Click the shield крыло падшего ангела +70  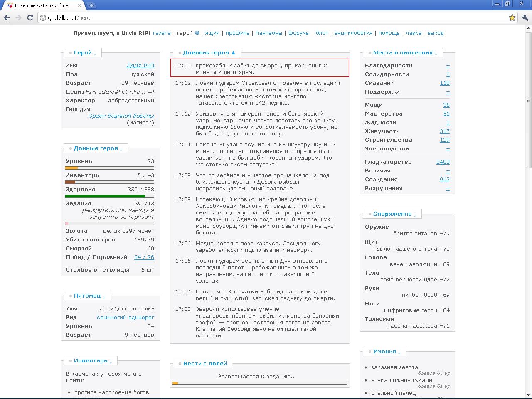411,249
